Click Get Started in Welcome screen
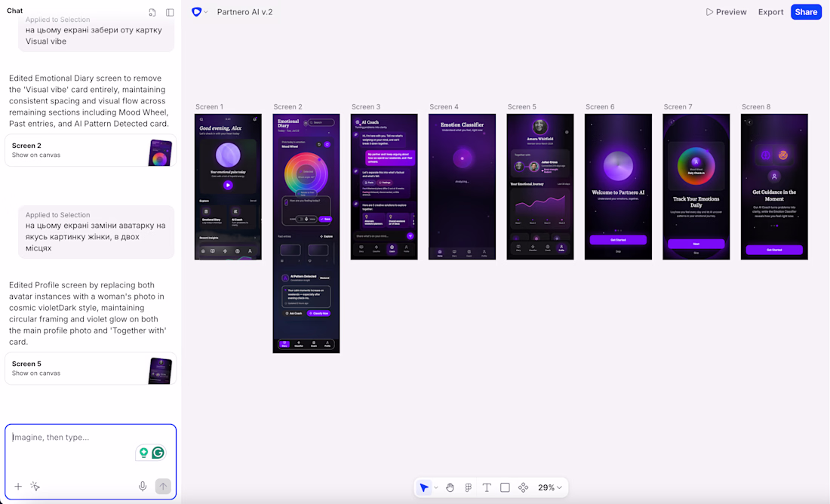830x504 pixels. point(618,240)
